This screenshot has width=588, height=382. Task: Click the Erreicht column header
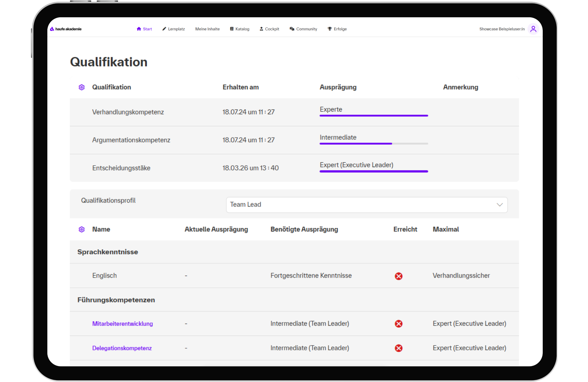tap(405, 229)
